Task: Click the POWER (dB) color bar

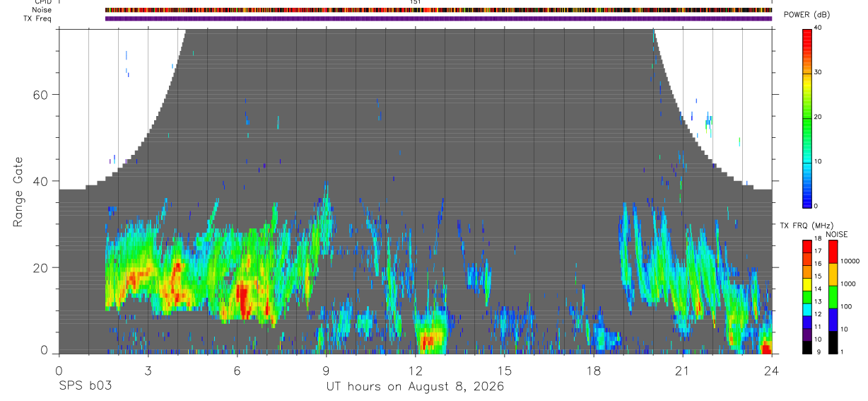Action: (807, 117)
